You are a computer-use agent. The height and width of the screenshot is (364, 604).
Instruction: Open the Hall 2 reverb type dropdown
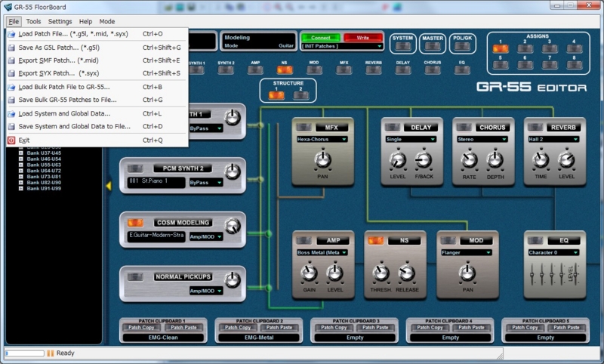pos(554,140)
